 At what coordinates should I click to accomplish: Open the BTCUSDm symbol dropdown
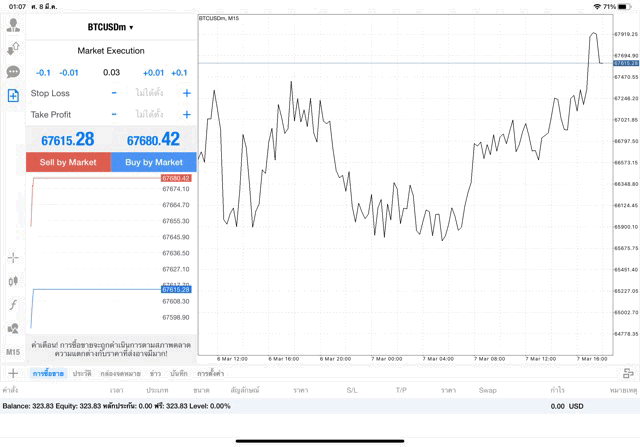tap(111, 27)
